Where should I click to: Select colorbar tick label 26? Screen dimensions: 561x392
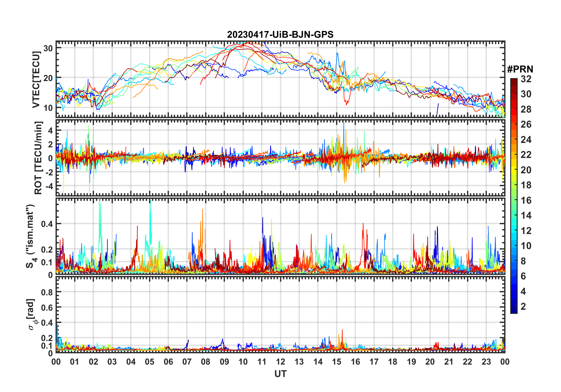pyautogui.click(x=526, y=124)
